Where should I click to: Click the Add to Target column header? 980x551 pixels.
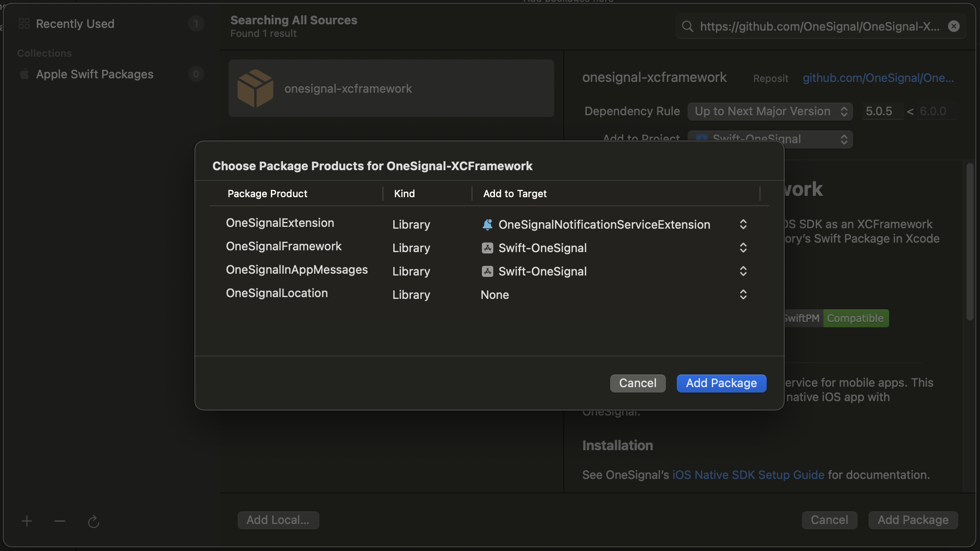[515, 194]
